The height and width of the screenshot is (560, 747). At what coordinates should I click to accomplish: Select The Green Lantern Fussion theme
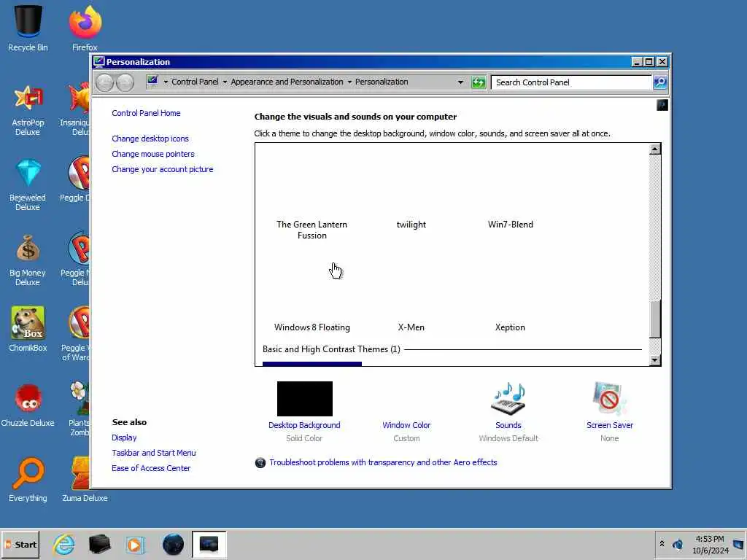coord(312,230)
